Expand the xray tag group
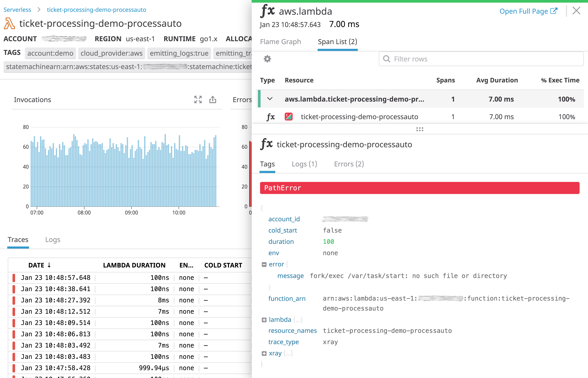 (x=264, y=353)
